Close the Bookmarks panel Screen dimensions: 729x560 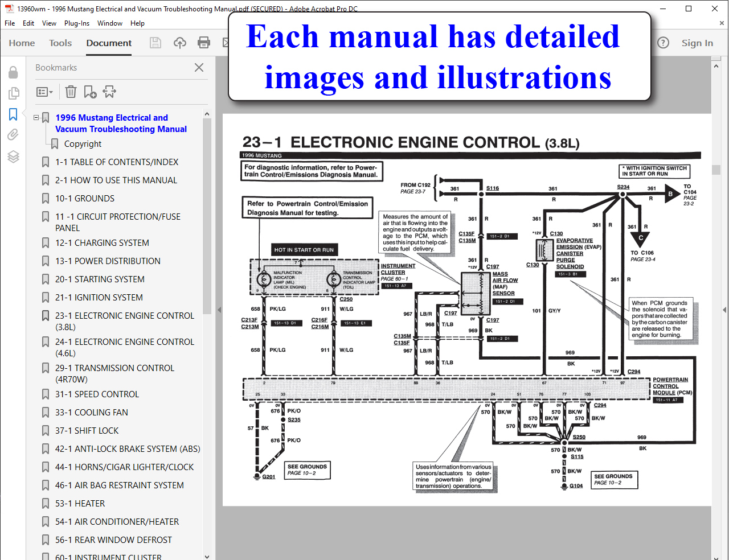click(x=199, y=67)
